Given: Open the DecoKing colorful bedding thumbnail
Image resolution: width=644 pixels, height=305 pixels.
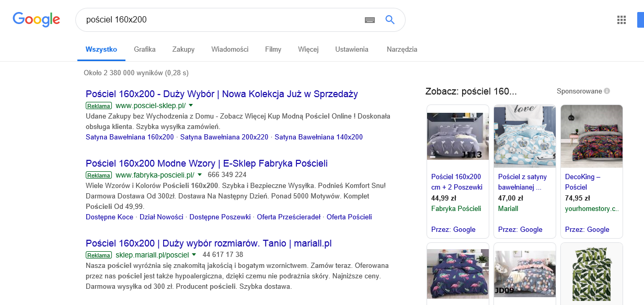Looking at the screenshot, I should [x=592, y=136].
